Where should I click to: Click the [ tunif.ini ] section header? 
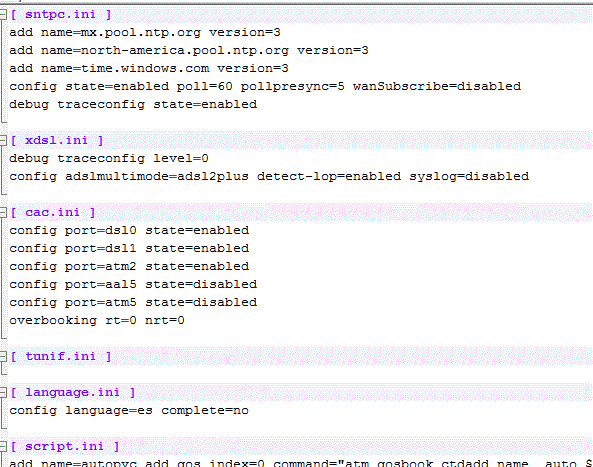point(61,356)
